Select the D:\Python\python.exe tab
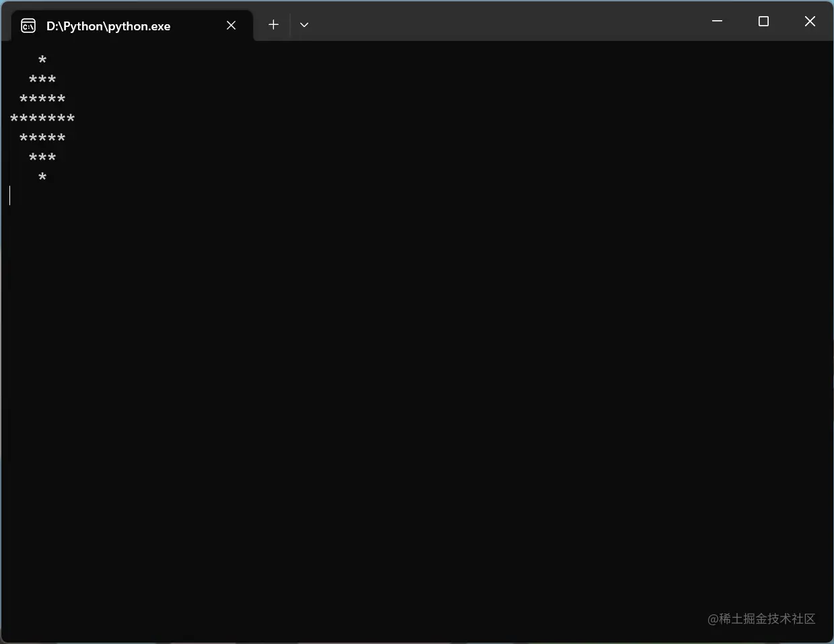The width and height of the screenshot is (834, 644). [x=132, y=26]
